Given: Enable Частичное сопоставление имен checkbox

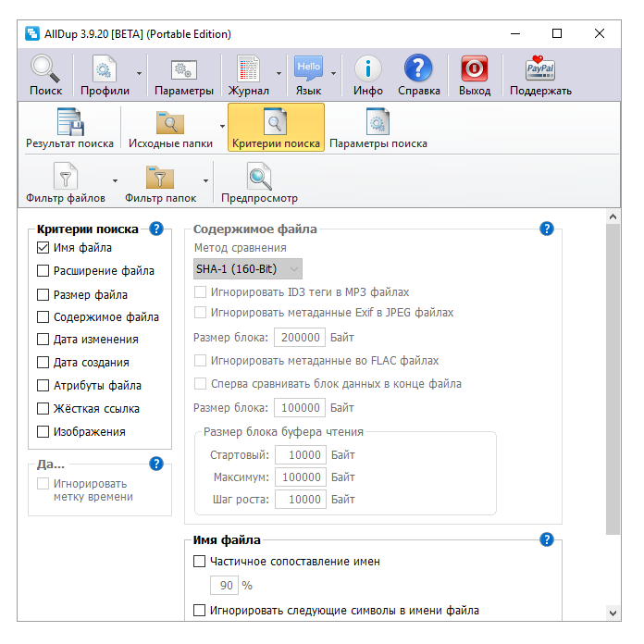Looking at the screenshot, I should point(199,561).
